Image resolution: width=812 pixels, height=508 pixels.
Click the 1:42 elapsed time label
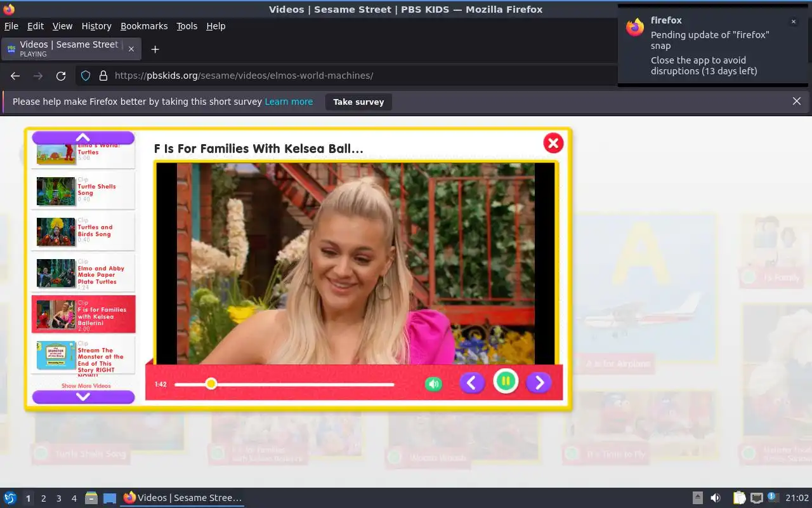point(160,384)
